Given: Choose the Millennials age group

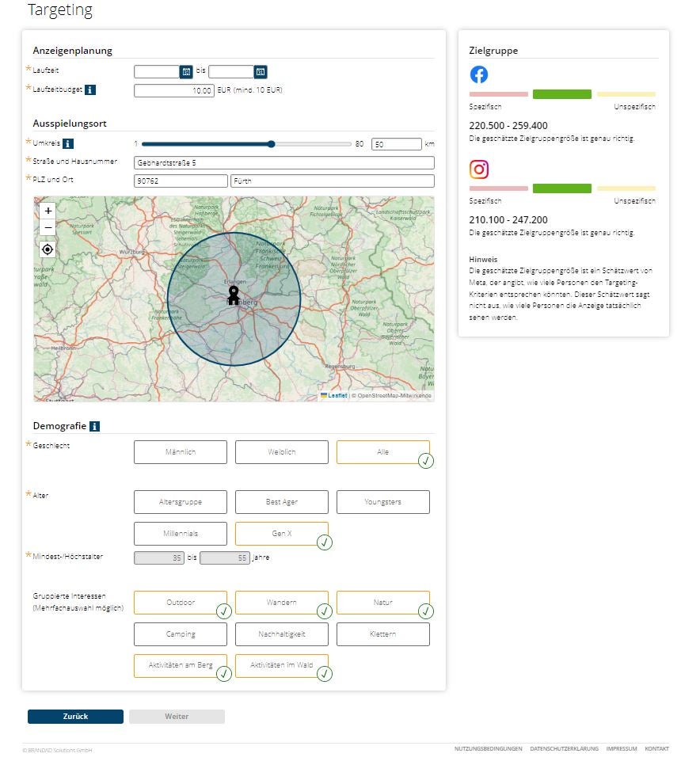Looking at the screenshot, I should [x=181, y=534].
